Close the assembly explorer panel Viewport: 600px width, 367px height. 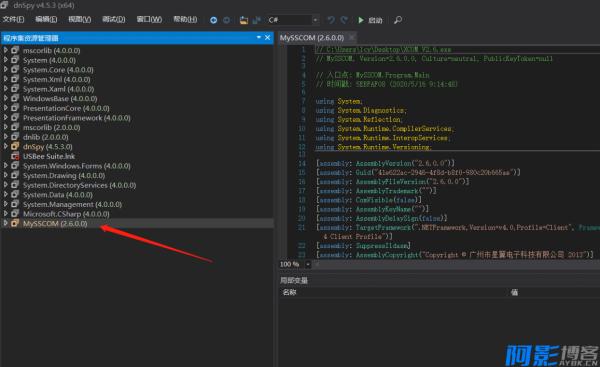click(267, 38)
